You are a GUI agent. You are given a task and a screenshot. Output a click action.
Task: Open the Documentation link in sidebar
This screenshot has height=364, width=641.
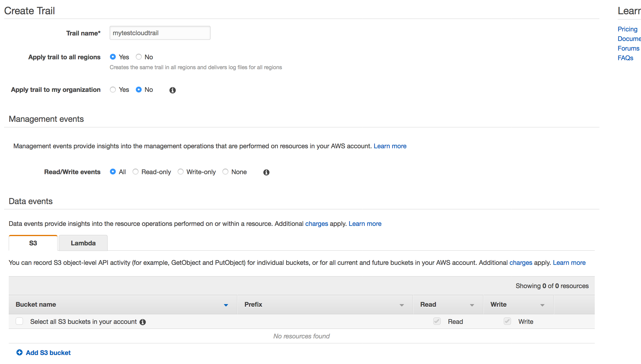(629, 39)
